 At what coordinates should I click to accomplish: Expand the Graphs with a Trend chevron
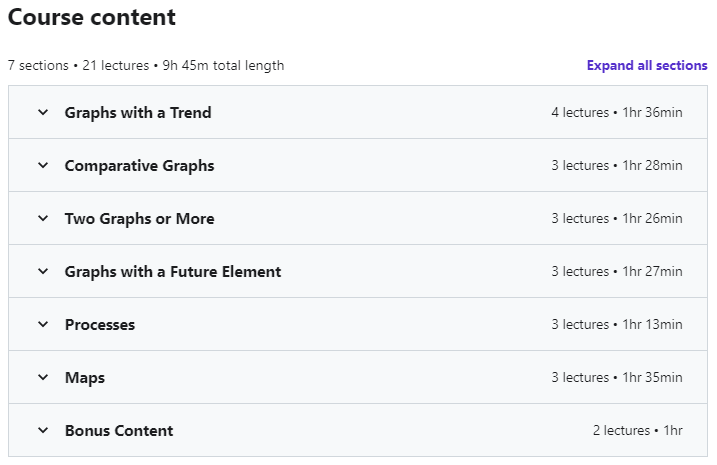pos(43,113)
